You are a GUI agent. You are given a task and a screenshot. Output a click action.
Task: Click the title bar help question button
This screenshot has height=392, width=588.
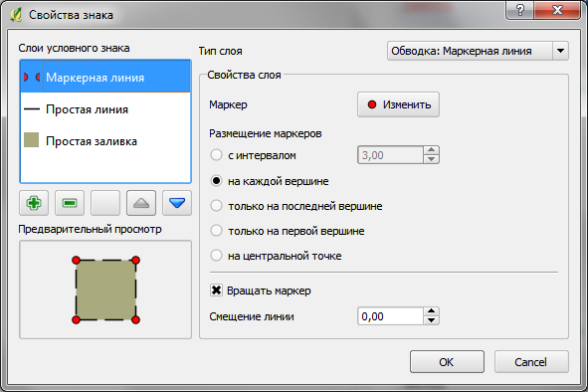click(520, 10)
